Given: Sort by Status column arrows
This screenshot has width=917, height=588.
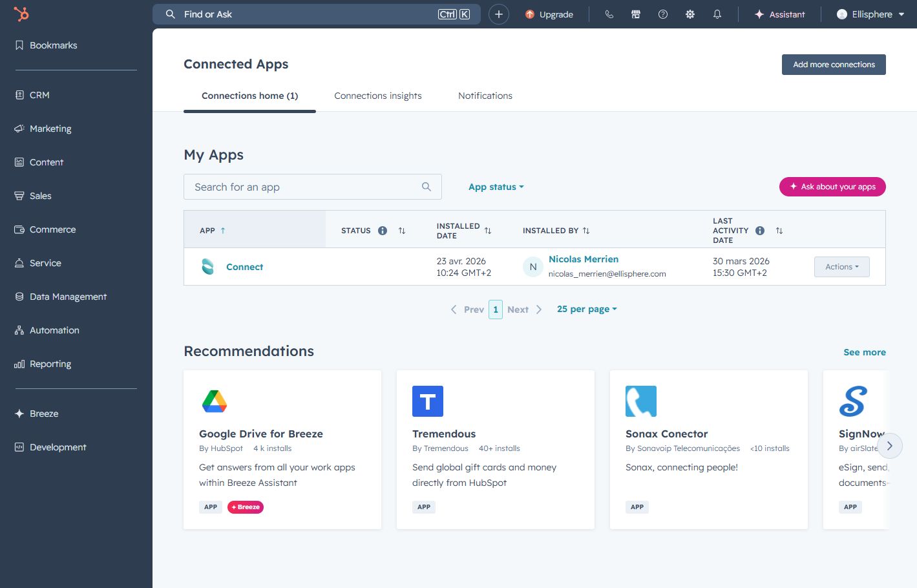Looking at the screenshot, I should click(402, 231).
